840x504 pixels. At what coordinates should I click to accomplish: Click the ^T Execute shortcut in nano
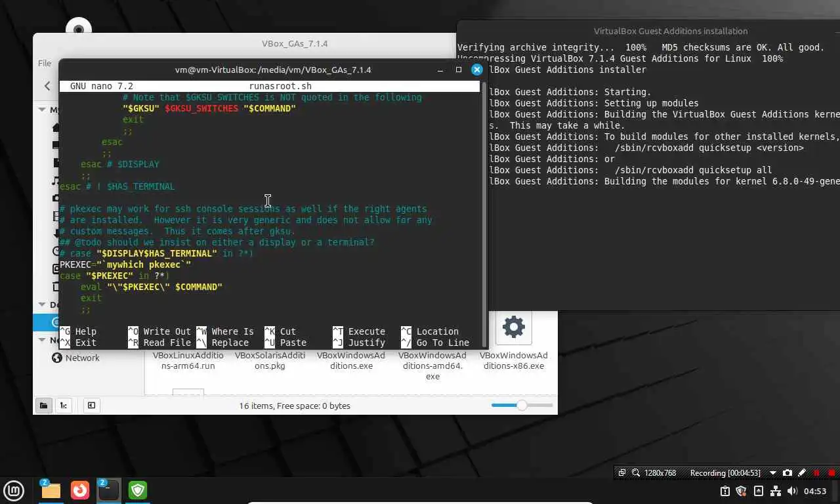pos(359,331)
